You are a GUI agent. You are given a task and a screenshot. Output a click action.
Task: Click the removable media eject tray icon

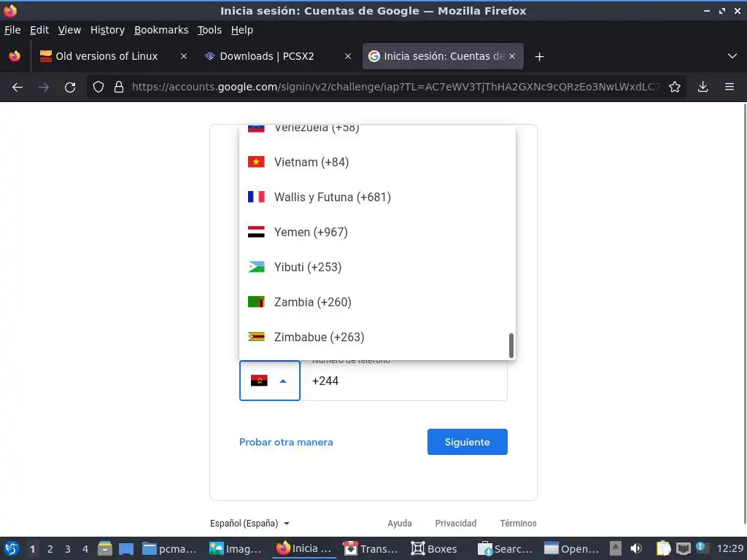coord(616,548)
